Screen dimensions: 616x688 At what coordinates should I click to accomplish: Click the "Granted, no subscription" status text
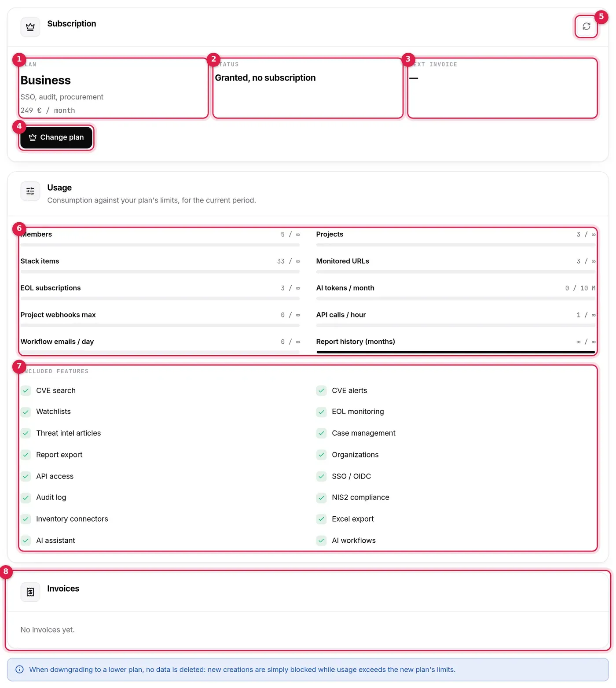click(x=265, y=78)
